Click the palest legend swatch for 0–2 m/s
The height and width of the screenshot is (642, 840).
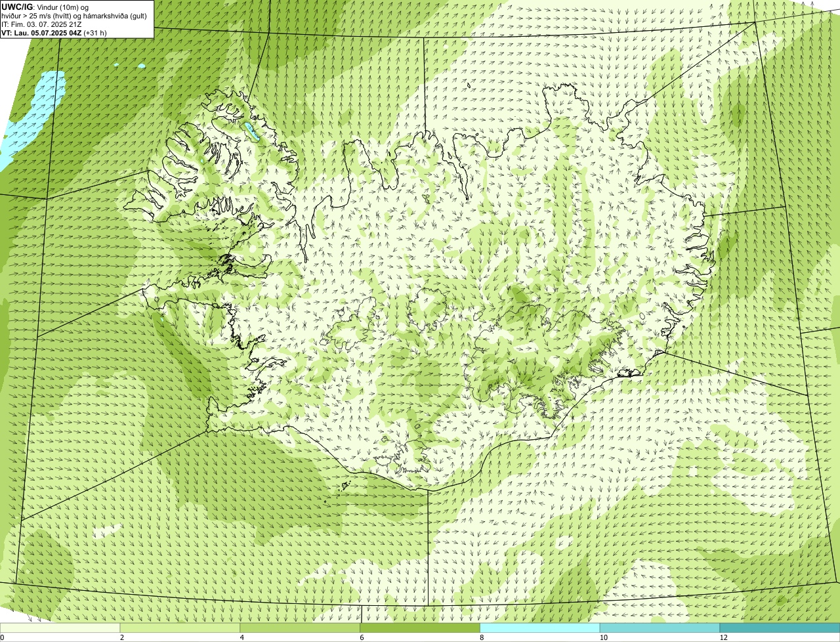click(60, 628)
